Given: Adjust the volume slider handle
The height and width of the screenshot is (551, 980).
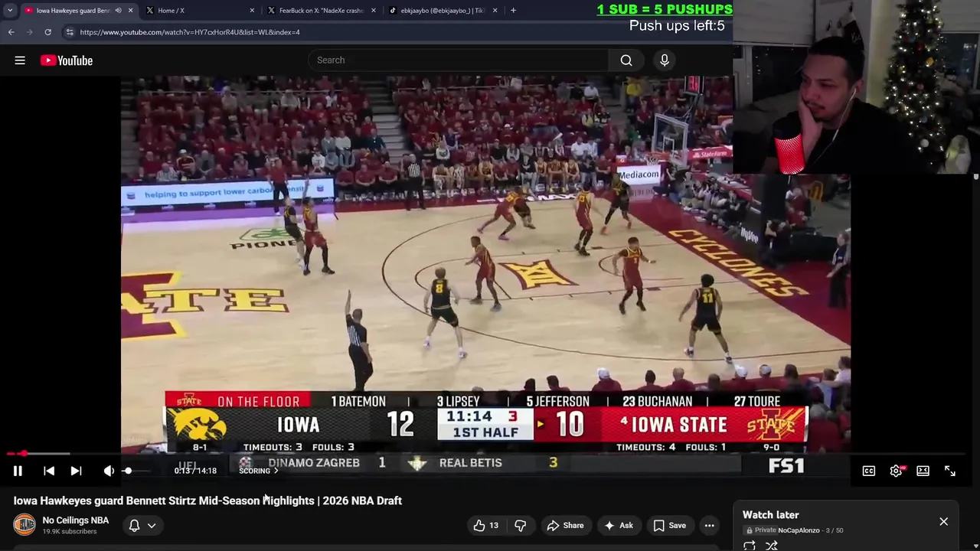Looking at the screenshot, I should pyautogui.click(x=128, y=471).
